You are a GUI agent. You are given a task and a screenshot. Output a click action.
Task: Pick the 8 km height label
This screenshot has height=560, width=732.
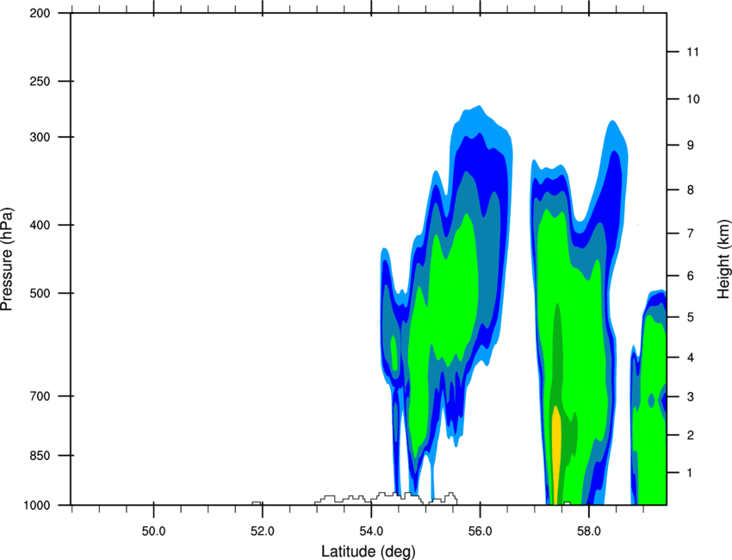691,190
